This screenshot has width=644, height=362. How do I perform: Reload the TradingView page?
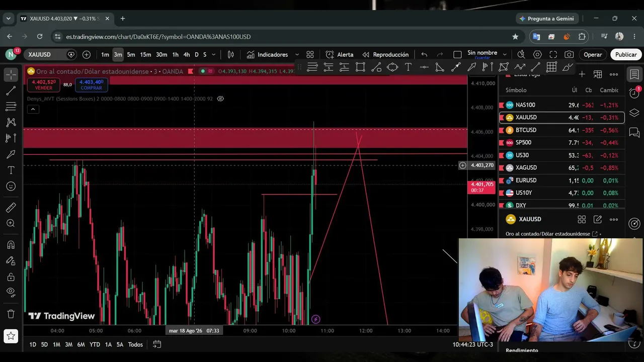[40, 37]
